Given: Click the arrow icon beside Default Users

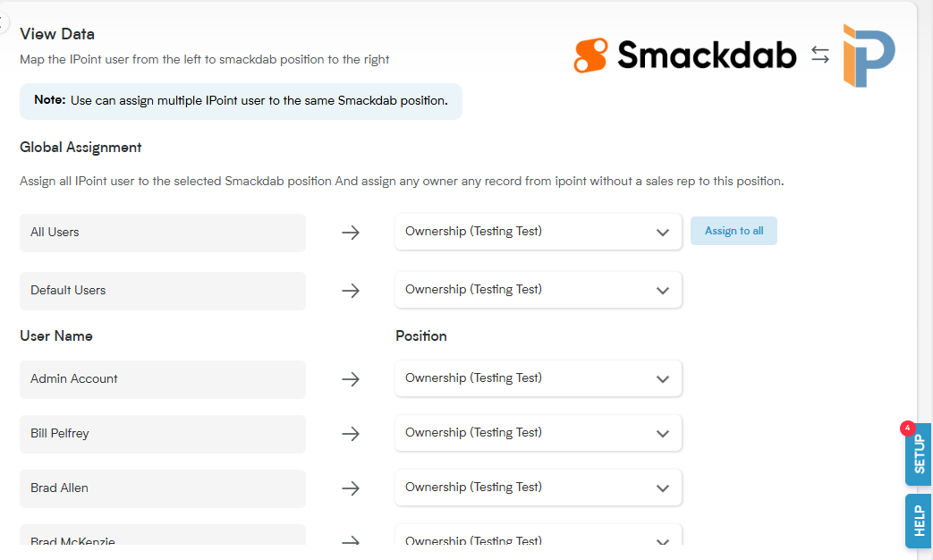Looking at the screenshot, I should [x=351, y=291].
